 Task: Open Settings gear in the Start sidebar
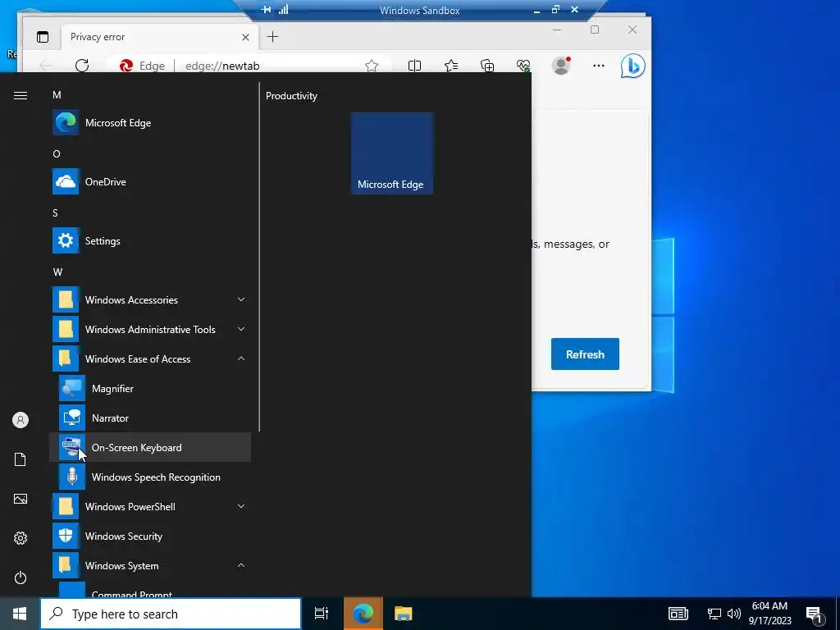[21, 538]
